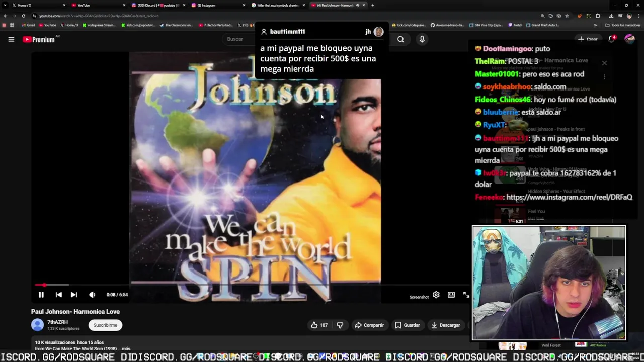Screen dimensions: 644x362
Task: Open Todos los marcadores folder
Action: pos(622,25)
